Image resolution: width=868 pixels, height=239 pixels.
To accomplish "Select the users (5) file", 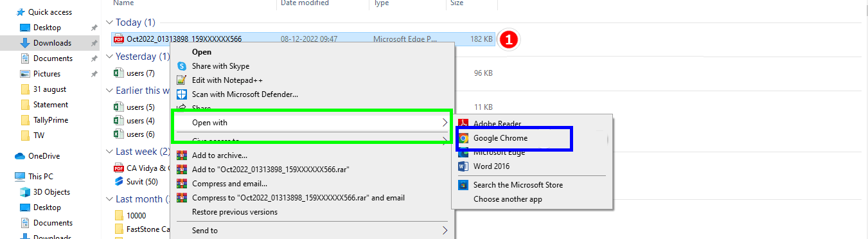I will [x=140, y=107].
